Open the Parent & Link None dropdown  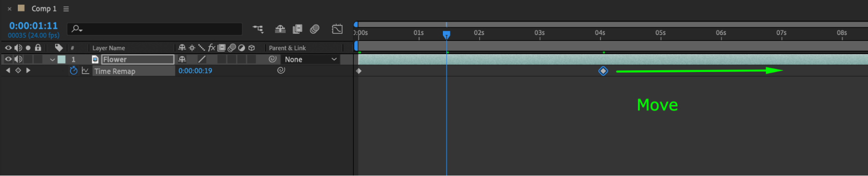[x=310, y=59]
